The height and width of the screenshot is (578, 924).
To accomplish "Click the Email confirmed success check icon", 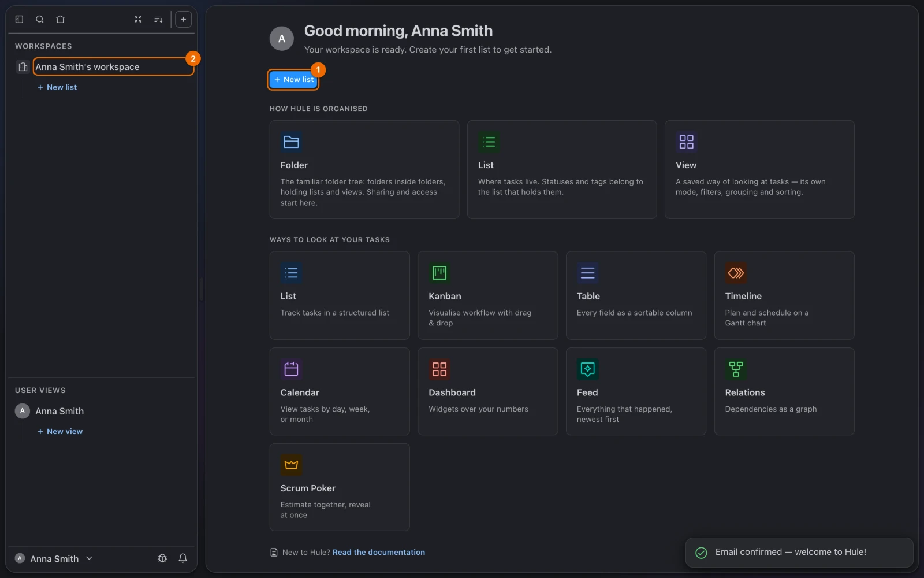I will pyautogui.click(x=701, y=553).
